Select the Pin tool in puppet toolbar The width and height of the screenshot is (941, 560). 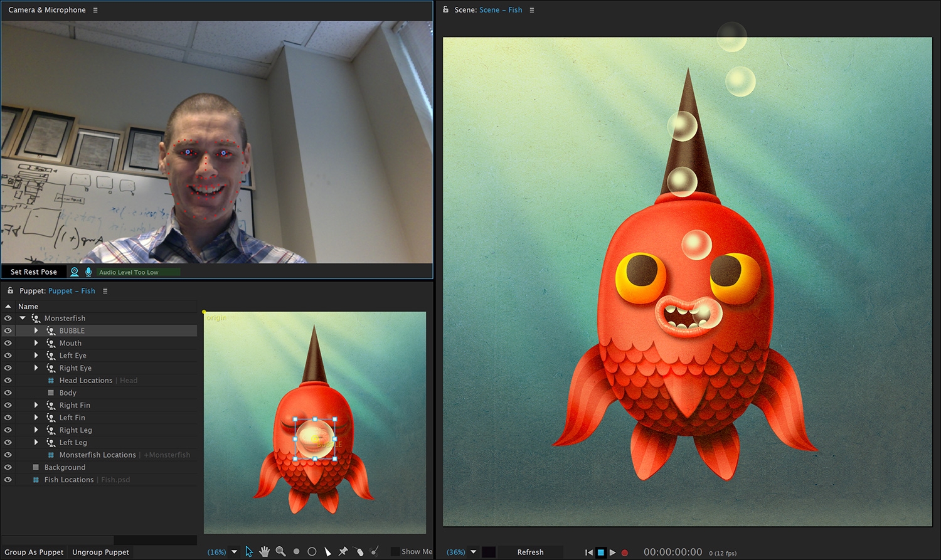coord(343,552)
